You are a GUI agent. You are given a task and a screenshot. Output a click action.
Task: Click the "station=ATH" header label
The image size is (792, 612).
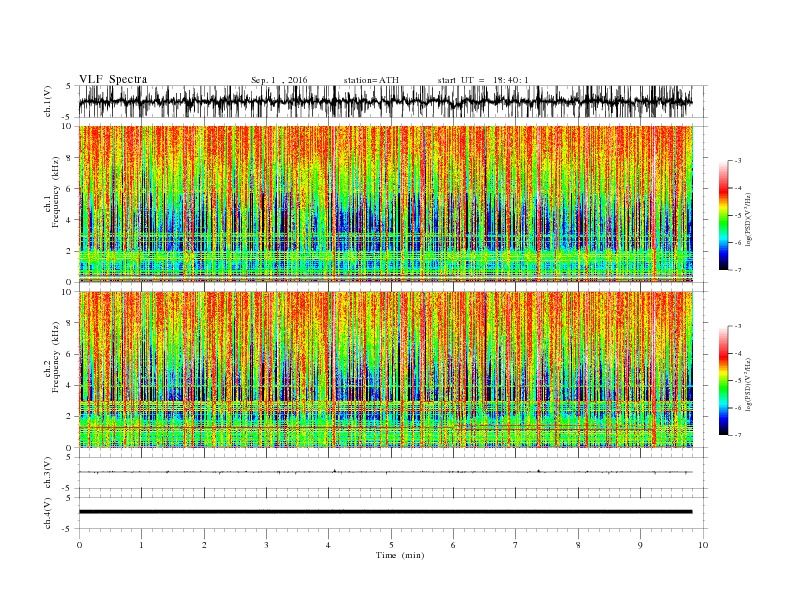(371, 80)
